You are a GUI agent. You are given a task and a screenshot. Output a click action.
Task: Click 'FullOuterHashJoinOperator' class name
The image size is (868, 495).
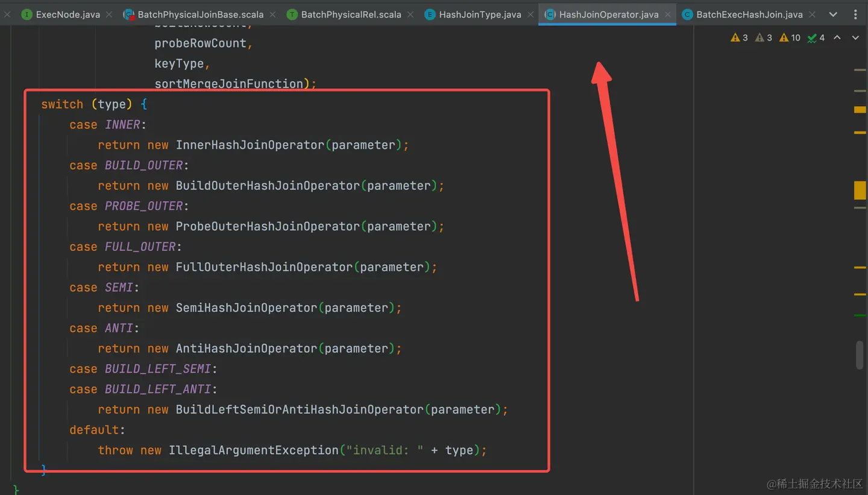pyautogui.click(x=264, y=267)
